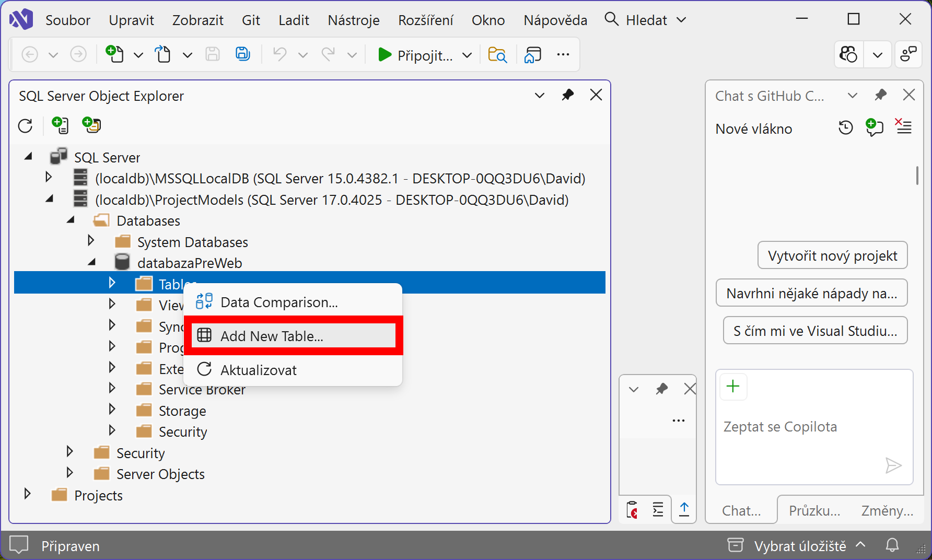
Task: Open the Nástroje menu
Action: click(354, 20)
